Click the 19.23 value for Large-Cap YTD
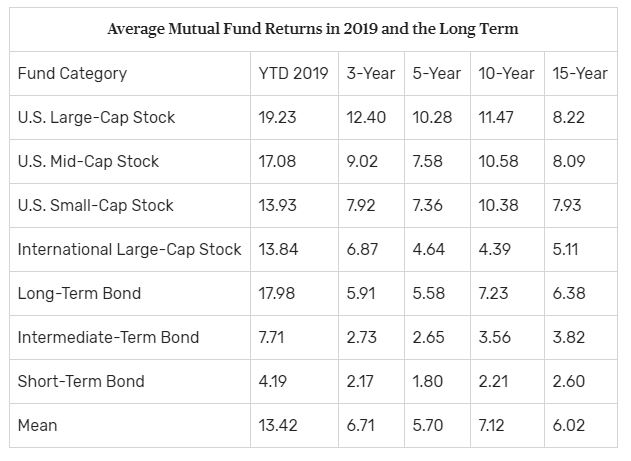 [x=278, y=118]
